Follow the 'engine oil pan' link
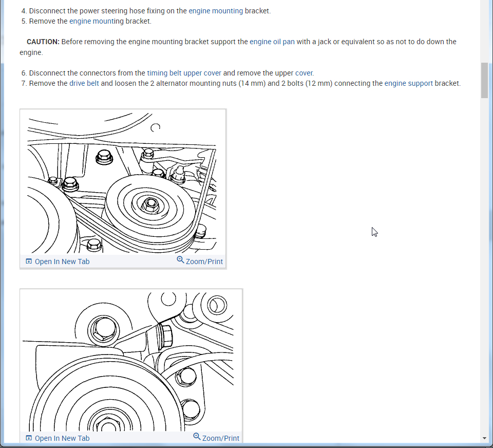The image size is (493, 448). [x=272, y=42]
